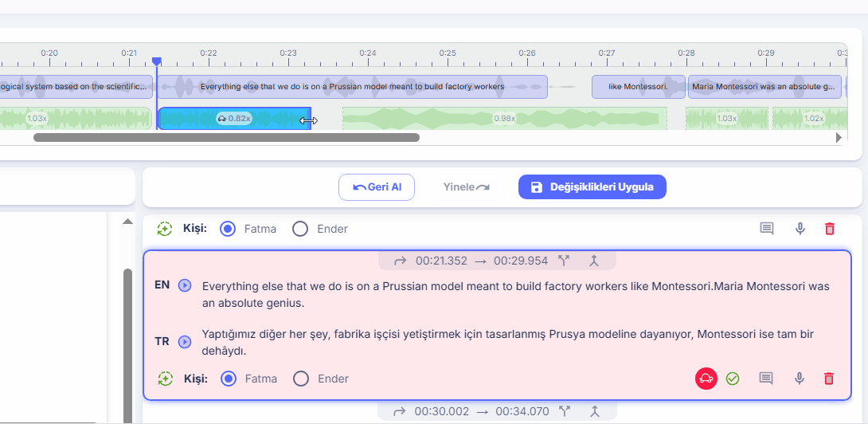Click the 0:24 ruler mark
The image size is (868, 424).
(x=368, y=53)
